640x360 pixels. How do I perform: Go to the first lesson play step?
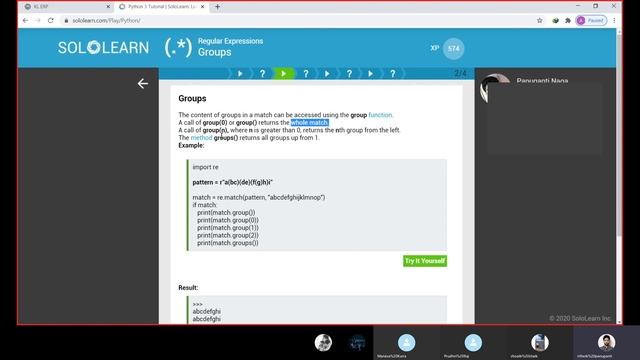pos(240,73)
